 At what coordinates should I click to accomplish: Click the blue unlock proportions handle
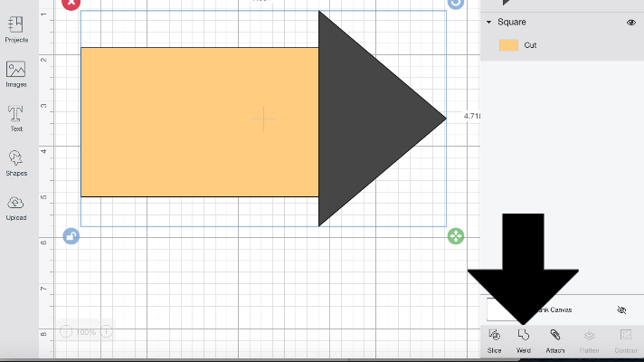[x=71, y=236]
